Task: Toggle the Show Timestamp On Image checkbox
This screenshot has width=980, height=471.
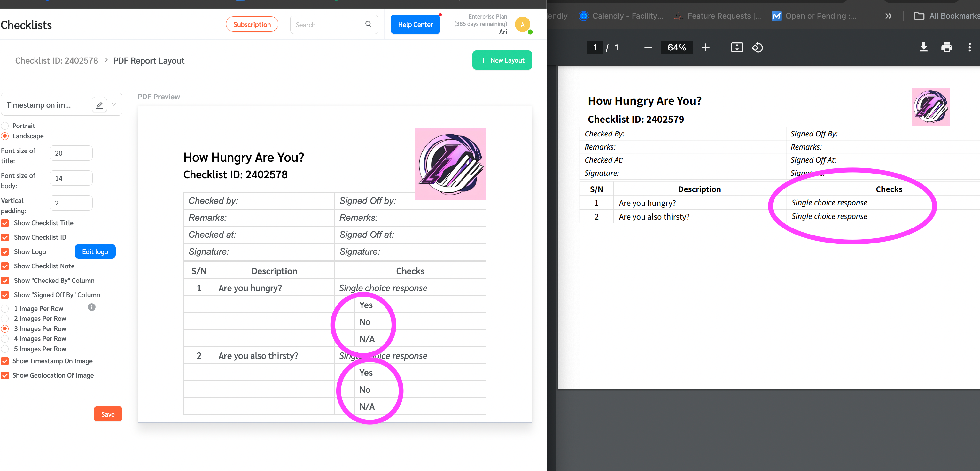Action: pyautogui.click(x=5, y=361)
